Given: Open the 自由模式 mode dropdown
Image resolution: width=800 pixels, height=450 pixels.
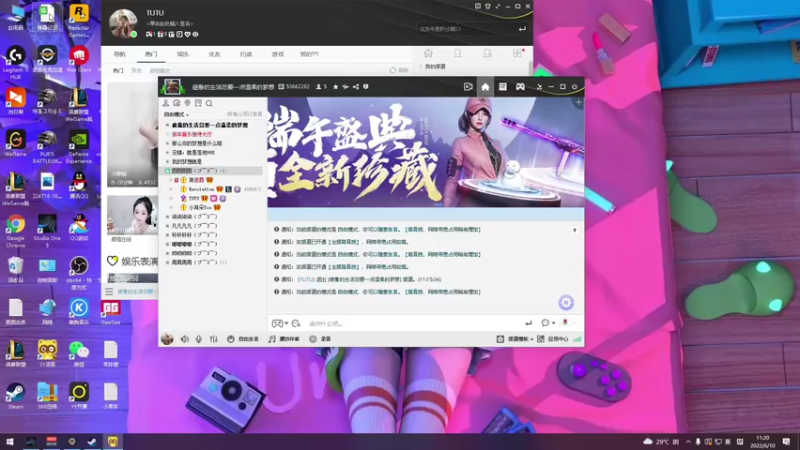Looking at the screenshot, I should coord(177,114).
